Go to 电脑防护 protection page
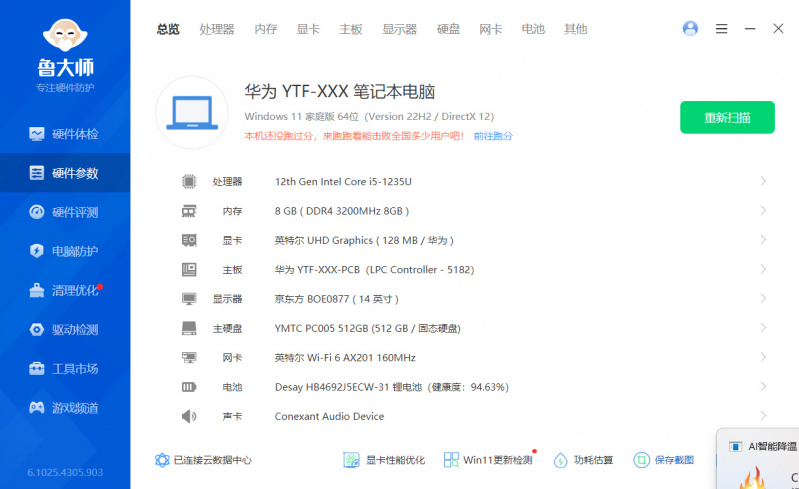Image resolution: width=799 pixels, height=489 pixels. coord(64,251)
